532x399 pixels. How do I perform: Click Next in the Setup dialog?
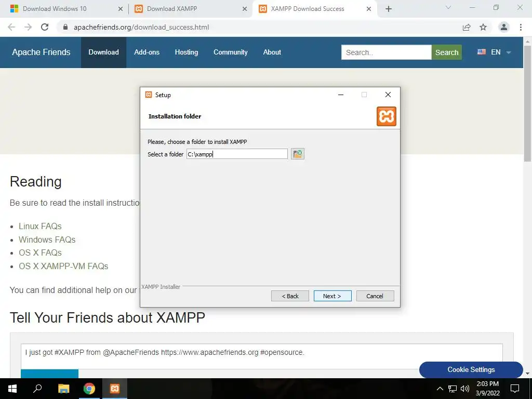pyautogui.click(x=332, y=296)
